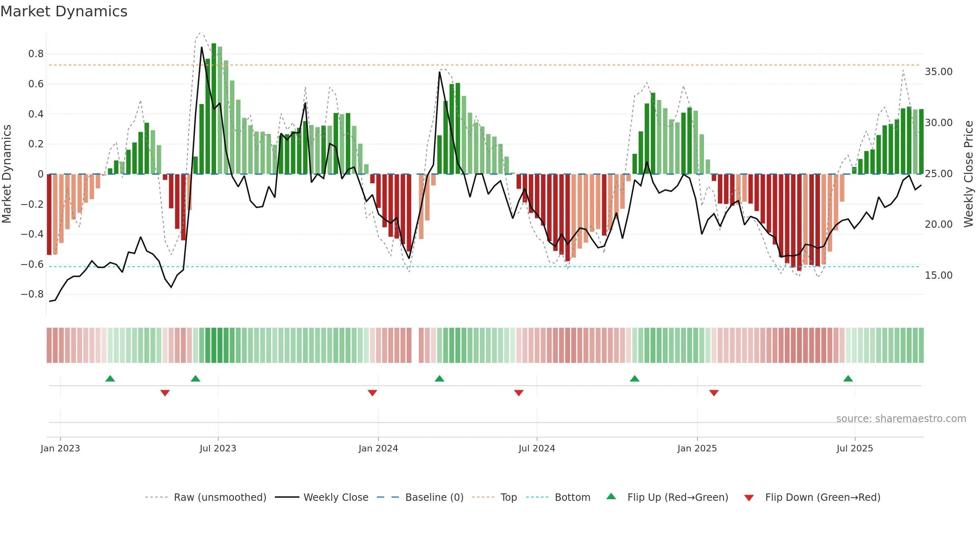
Task: Toggle the Bottom legend entry
Action: point(558,497)
